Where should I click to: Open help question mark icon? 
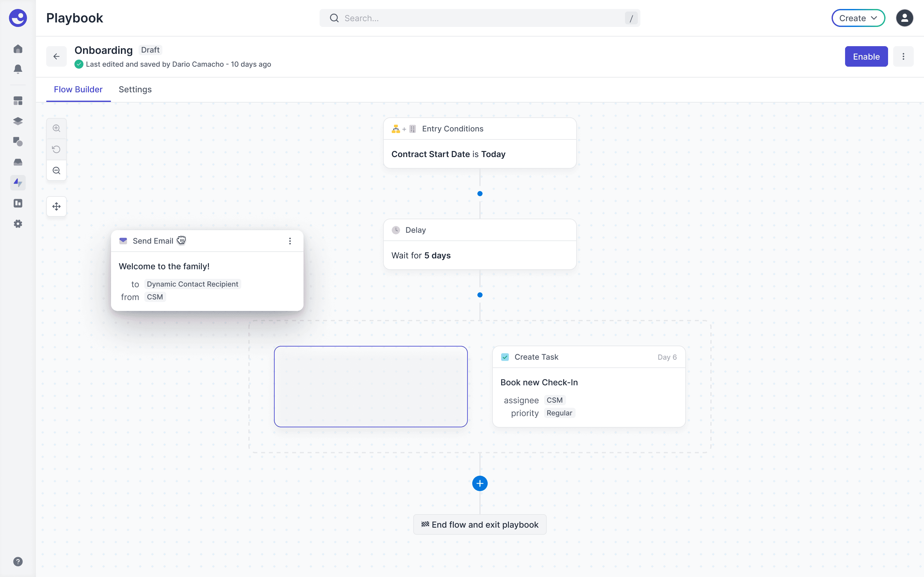click(x=18, y=561)
